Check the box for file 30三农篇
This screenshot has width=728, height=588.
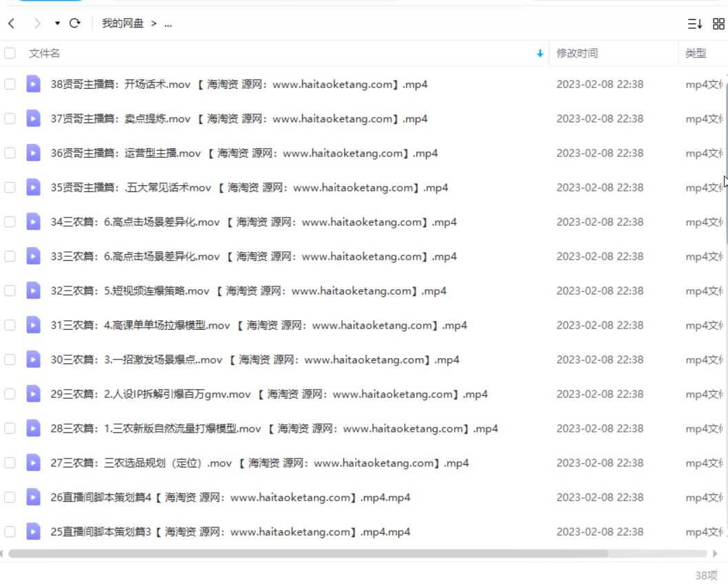(x=10, y=359)
